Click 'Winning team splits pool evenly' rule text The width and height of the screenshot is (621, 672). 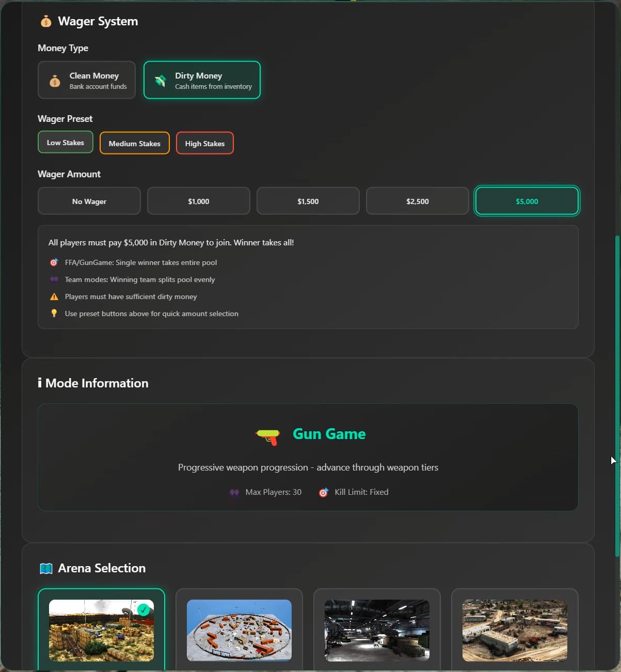point(140,279)
